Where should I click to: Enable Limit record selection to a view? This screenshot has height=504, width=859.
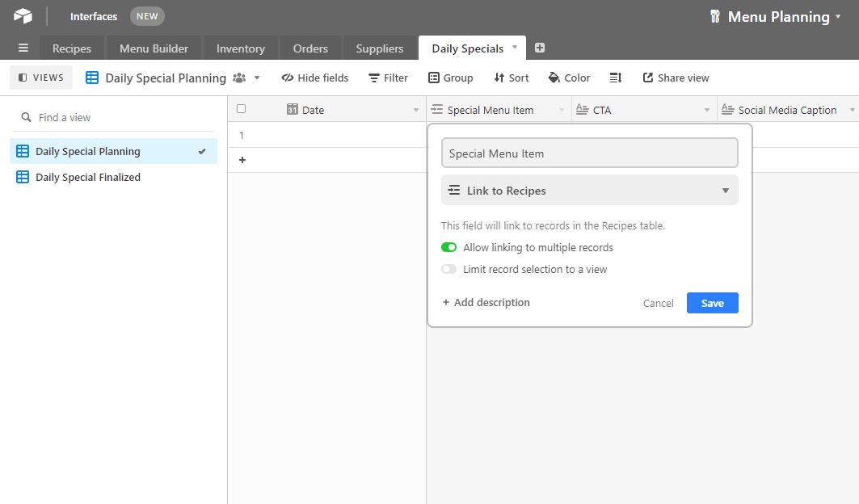(449, 270)
